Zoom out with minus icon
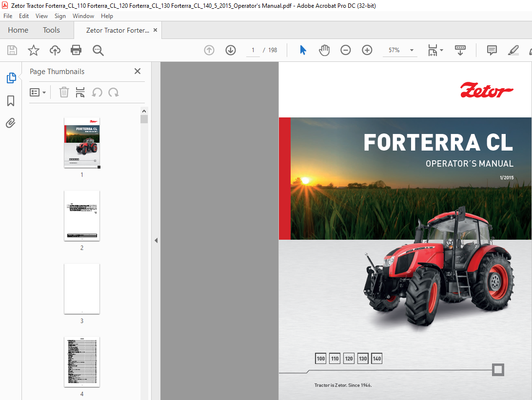Image resolution: width=532 pixels, height=400 pixels. coord(345,50)
